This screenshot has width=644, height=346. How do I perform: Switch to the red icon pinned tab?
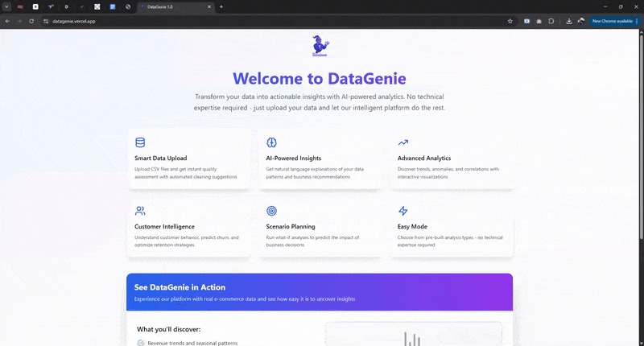(x=20, y=6)
